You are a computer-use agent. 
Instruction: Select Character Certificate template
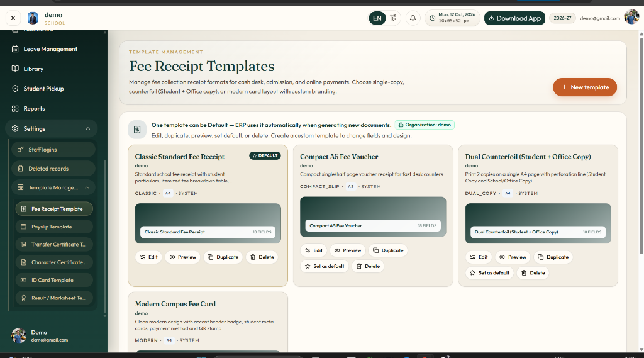[54, 262]
